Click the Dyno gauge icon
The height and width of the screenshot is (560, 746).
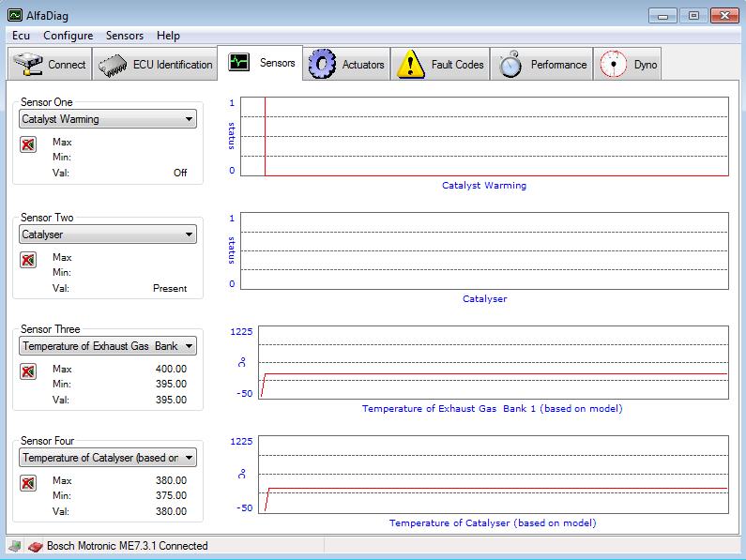coord(613,64)
